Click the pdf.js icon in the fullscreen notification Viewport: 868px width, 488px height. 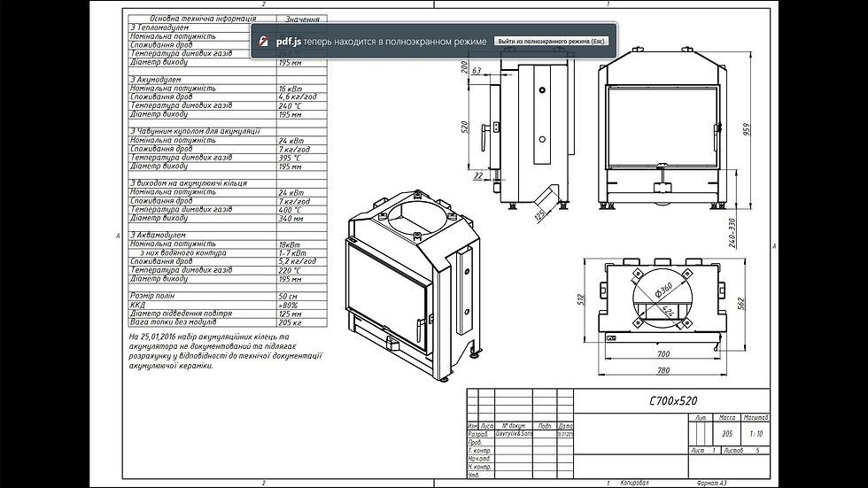click(x=265, y=42)
